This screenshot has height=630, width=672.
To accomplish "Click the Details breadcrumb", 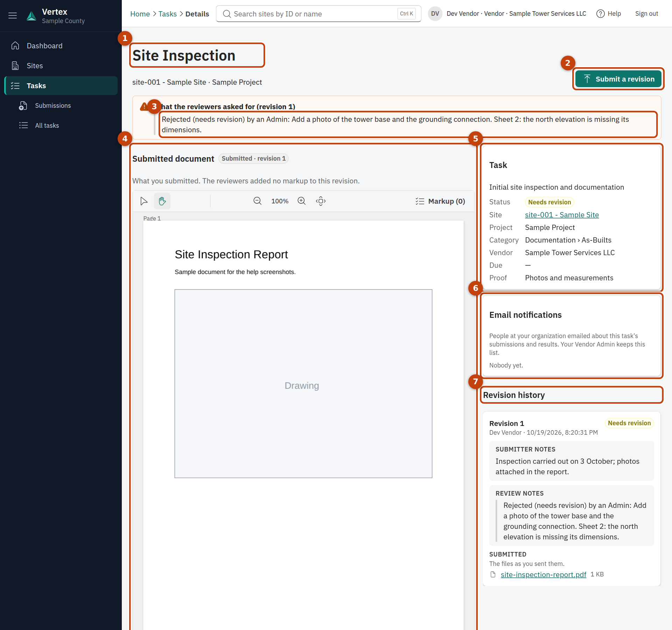I will coord(197,14).
